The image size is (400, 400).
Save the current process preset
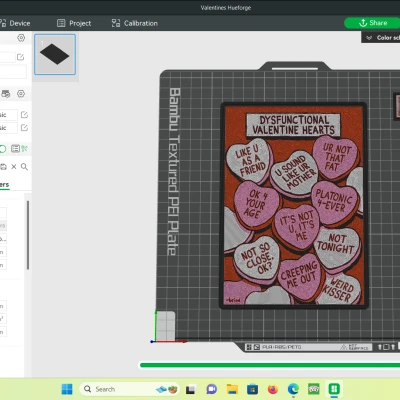[3, 167]
